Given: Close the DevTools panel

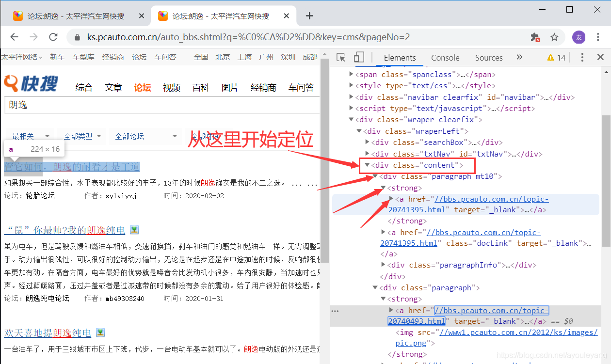Looking at the screenshot, I should [x=600, y=57].
